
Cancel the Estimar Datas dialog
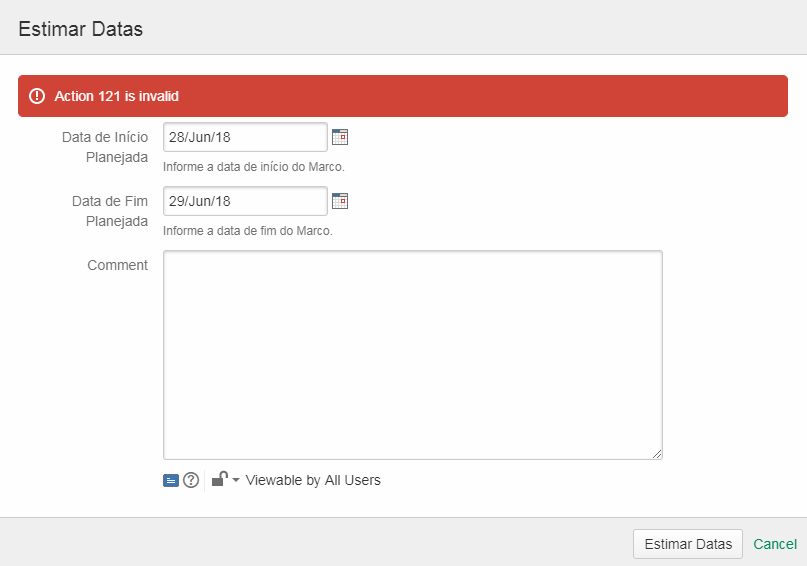pos(775,544)
